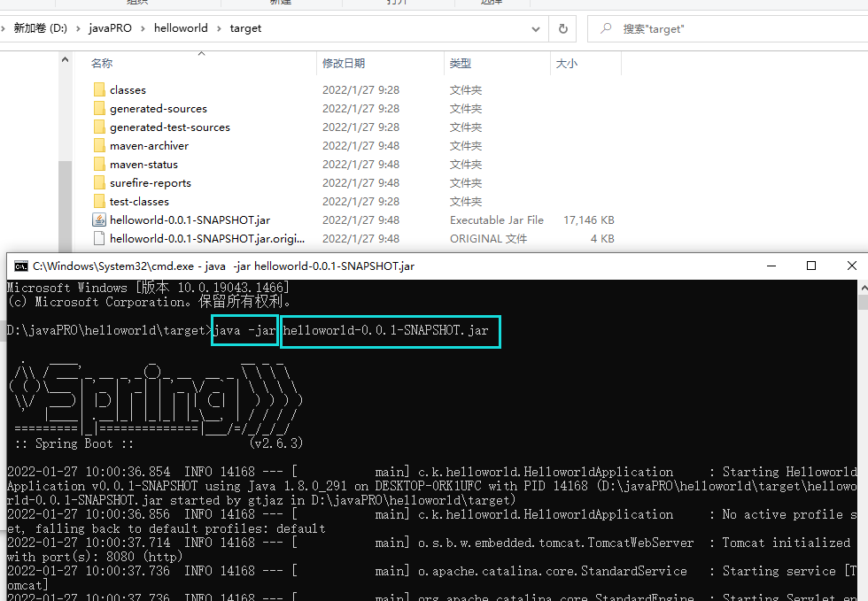Expand chevron after 新加卷 (D:) breadcrumb
The height and width of the screenshot is (601, 868).
[x=78, y=28]
